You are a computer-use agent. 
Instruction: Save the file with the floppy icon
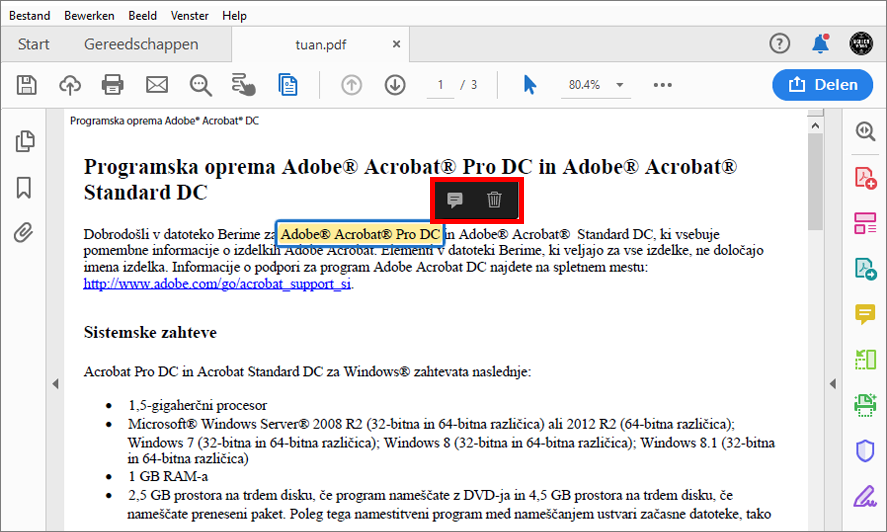(27, 85)
